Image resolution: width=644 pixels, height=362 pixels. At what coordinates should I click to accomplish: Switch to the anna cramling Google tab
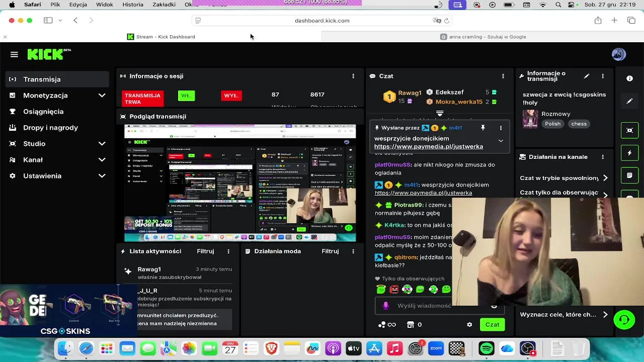point(483,37)
